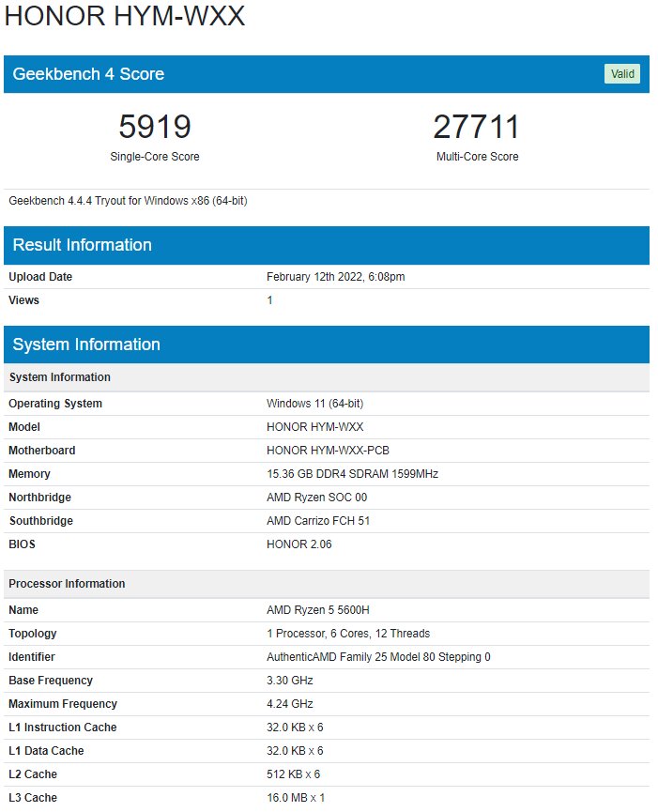Select the 512 KB x 6 value

[293, 774]
